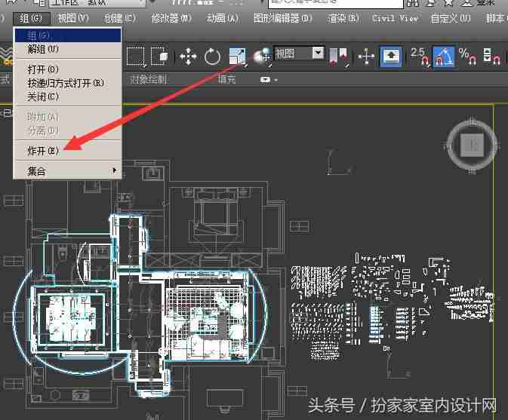The image size is (508, 420).
Task: Open the 图形编辑器(D) menu
Action: click(282, 18)
